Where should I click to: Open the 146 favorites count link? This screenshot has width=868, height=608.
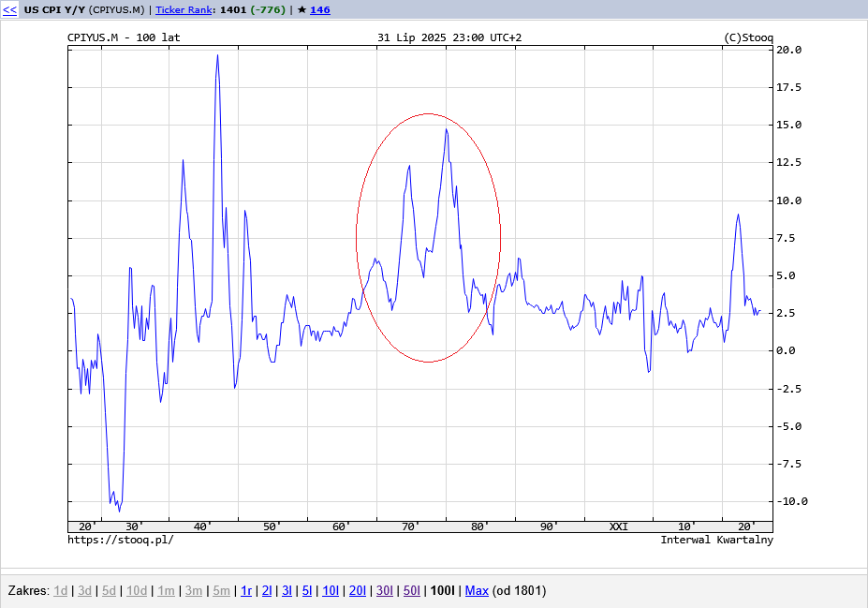pyautogui.click(x=320, y=10)
